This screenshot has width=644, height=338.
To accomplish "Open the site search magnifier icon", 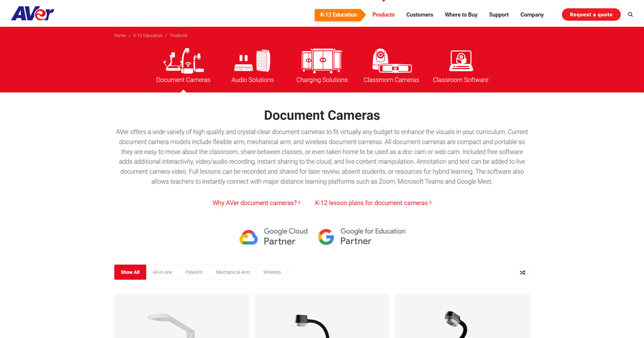I will [630, 14].
